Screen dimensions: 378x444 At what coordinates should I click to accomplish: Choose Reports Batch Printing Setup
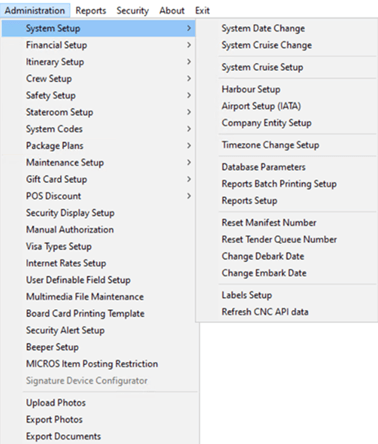[287, 184]
